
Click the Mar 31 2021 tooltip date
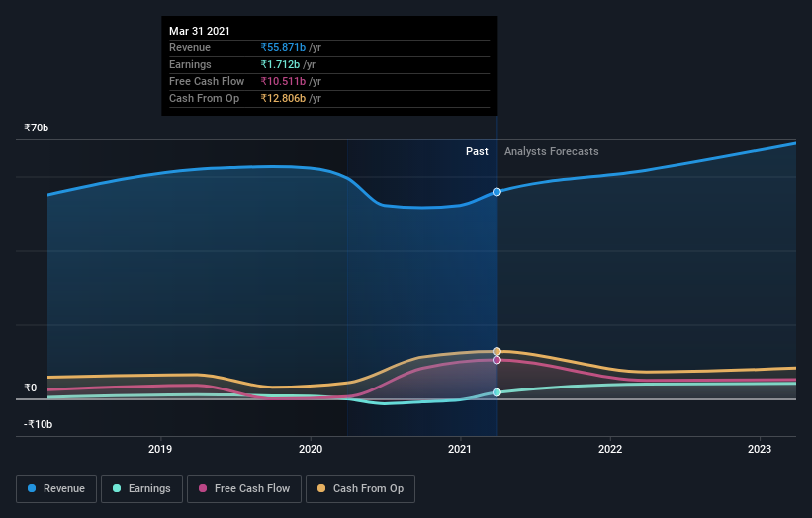200,31
